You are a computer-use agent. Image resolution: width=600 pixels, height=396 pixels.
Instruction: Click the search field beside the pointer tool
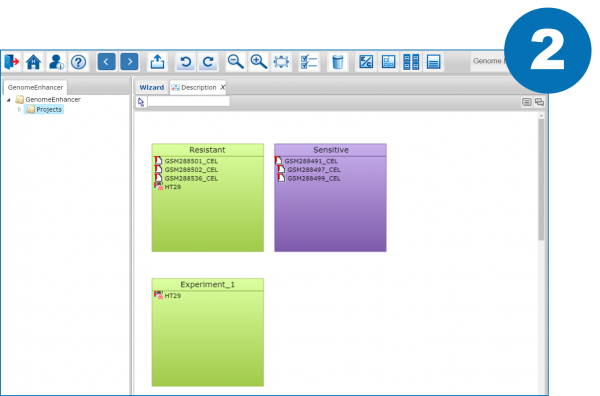[189, 101]
